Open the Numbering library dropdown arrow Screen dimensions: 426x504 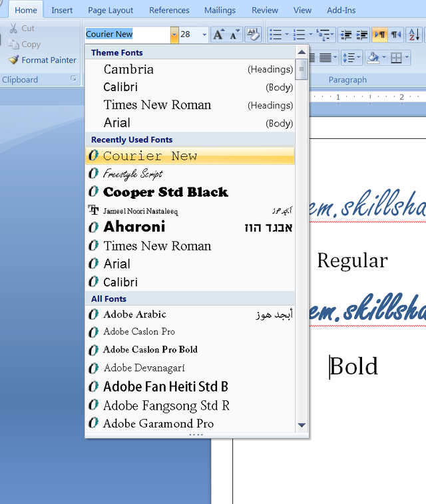[x=310, y=35]
